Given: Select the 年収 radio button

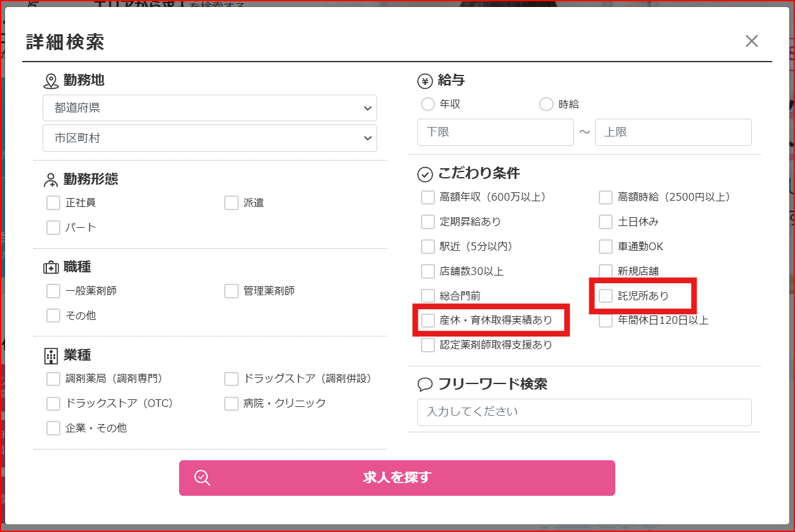Looking at the screenshot, I should click(x=428, y=104).
